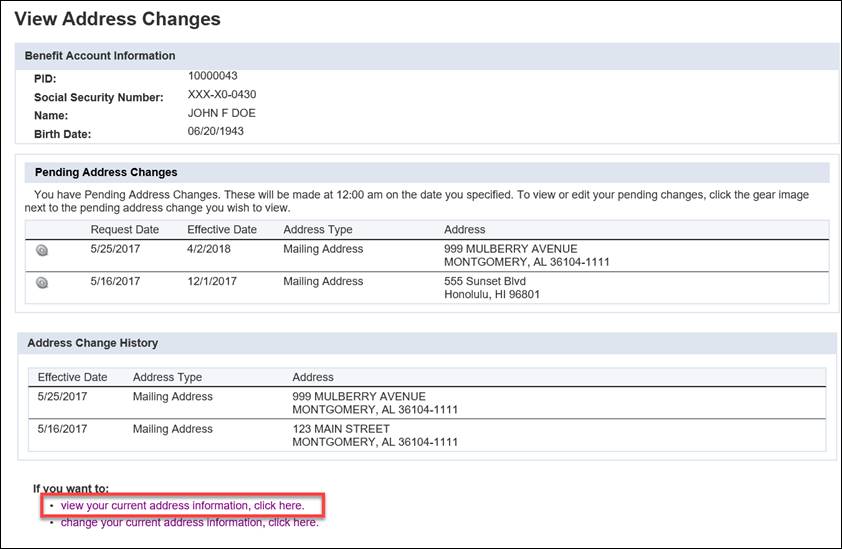
Task: Select pending Effective Date column header
Action: click(x=222, y=229)
